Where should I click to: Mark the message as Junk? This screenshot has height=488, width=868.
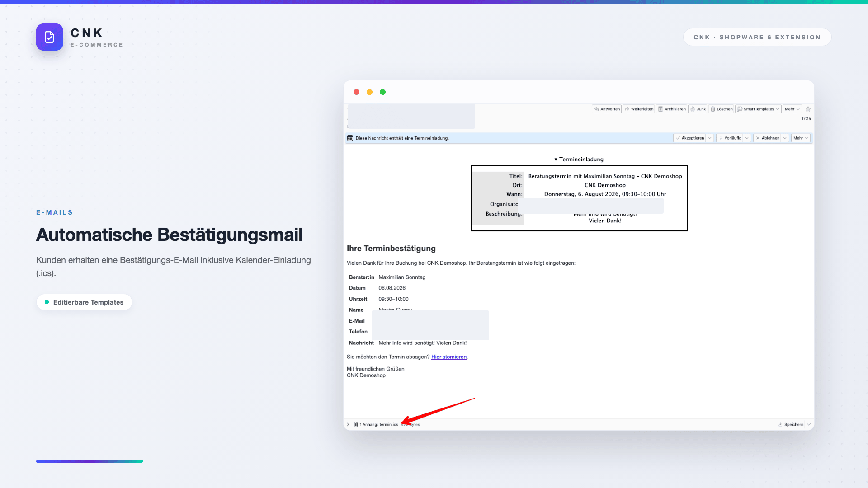tap(698, 109)
